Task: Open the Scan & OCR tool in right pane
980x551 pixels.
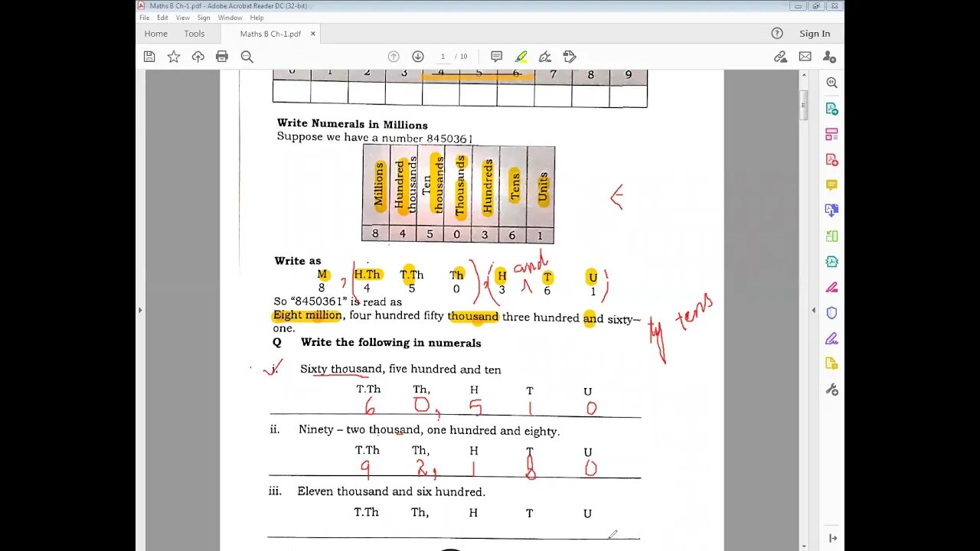Action: (x=832, y=262)
